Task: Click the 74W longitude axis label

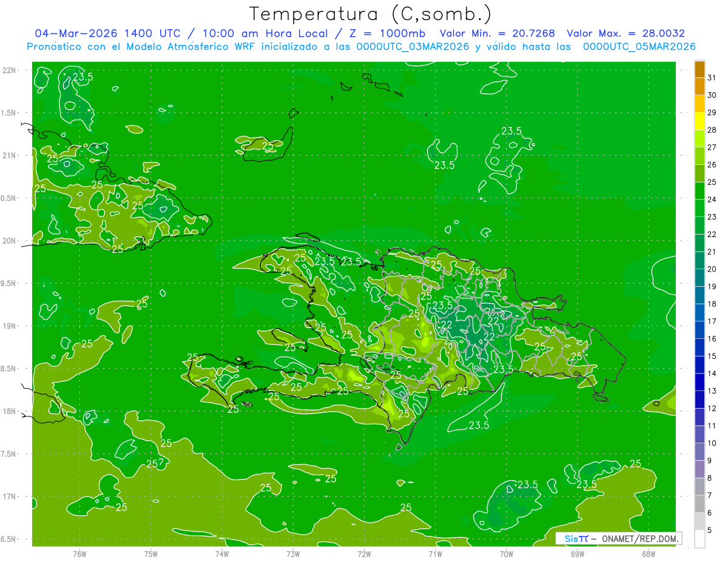Action: coord(222,554)
